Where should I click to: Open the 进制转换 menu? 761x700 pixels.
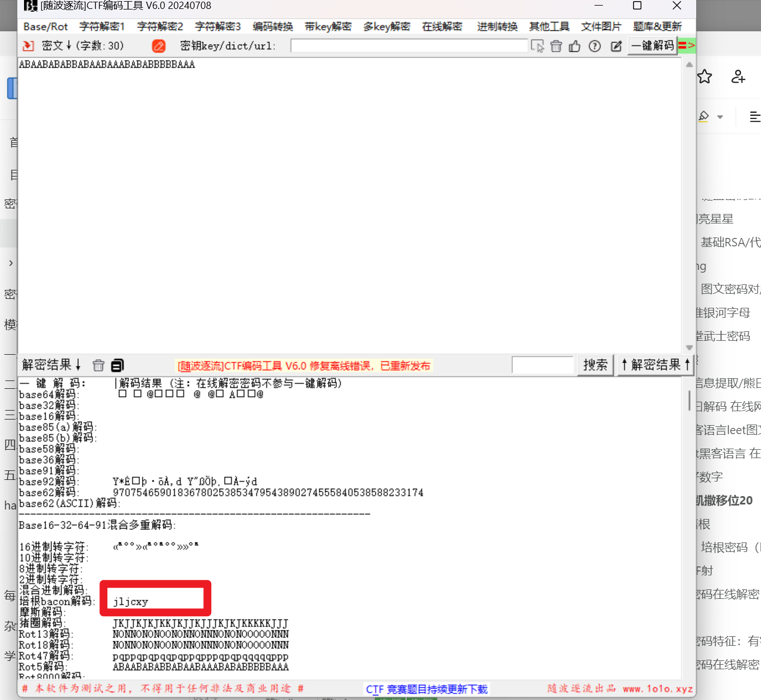497,27
